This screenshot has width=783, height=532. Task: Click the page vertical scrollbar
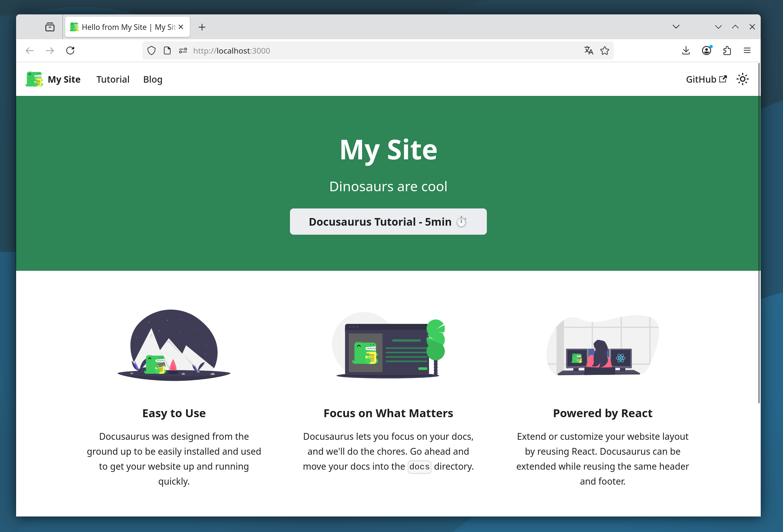[x=758, y=232]
